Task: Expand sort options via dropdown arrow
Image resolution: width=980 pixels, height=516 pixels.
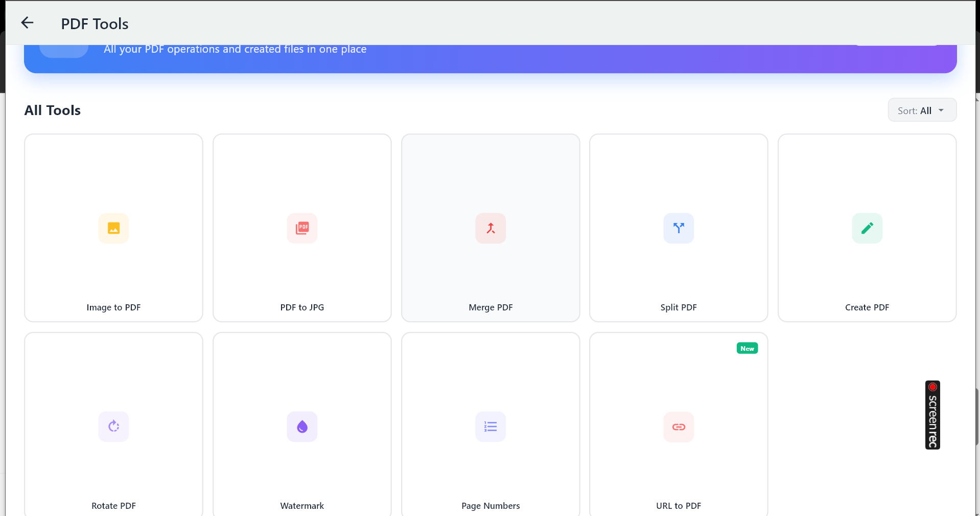Action: [941, 110]
